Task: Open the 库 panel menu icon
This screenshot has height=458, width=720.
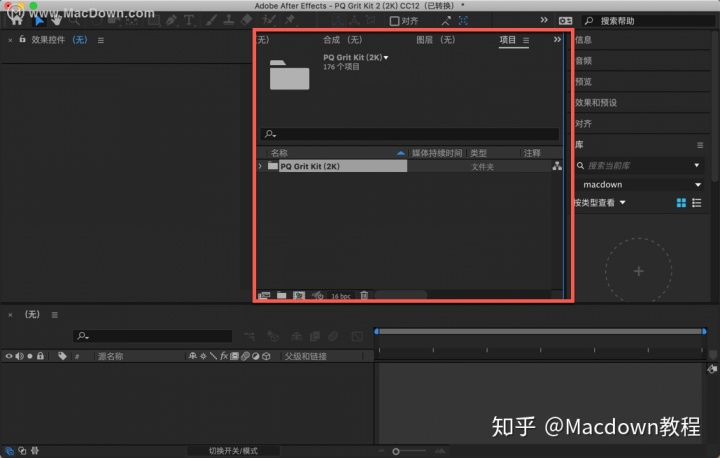Action: (700, 145)
